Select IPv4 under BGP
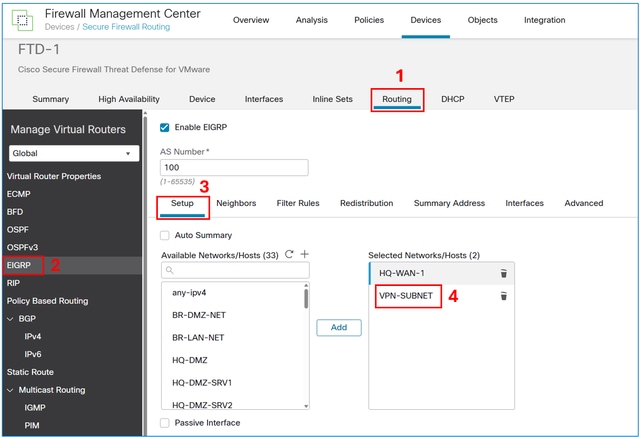This screenshot has height=437, width=640. coord(33,337)
